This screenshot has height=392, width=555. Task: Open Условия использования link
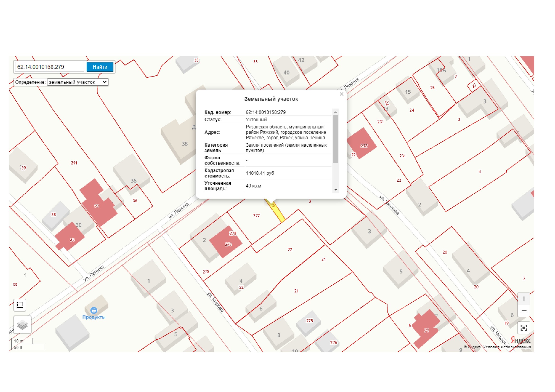(507, 347)
